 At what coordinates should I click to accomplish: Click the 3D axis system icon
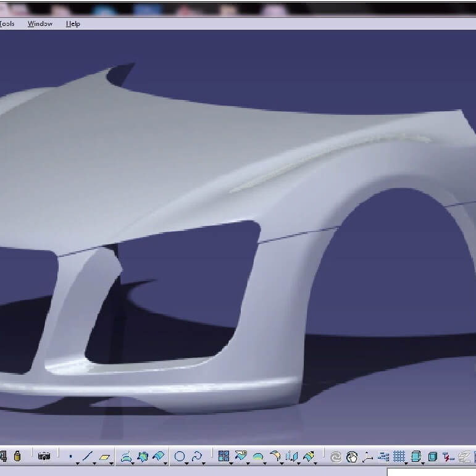tap(368, 457)
